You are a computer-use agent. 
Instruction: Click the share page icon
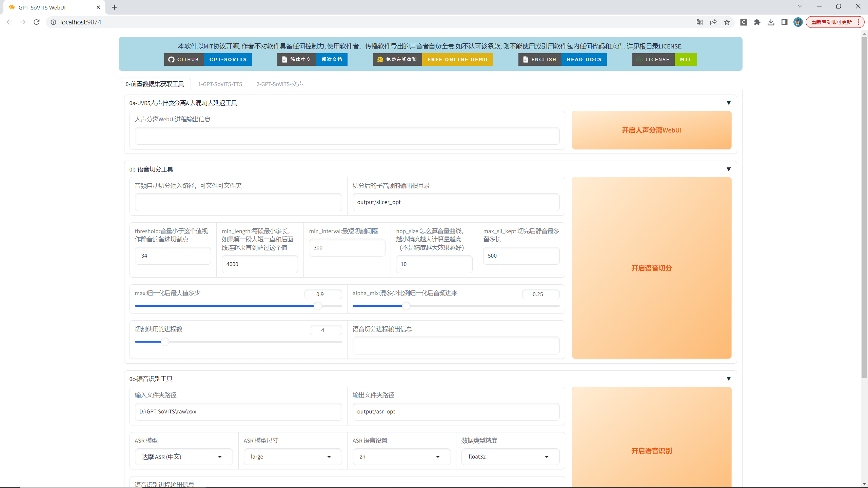(713, 22)
